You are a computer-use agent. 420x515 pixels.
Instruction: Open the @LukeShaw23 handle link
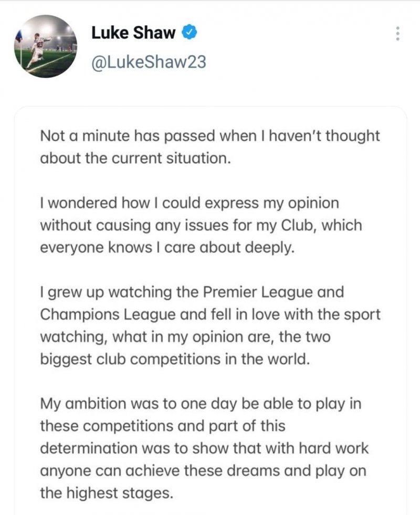click(x=149, y=62)
